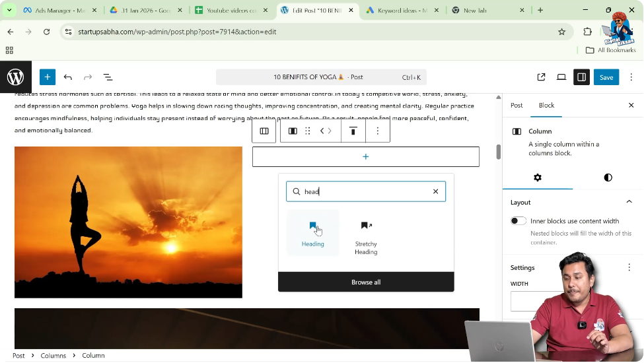
Task: Open the document overview list
Action: [x=108, y=77]
